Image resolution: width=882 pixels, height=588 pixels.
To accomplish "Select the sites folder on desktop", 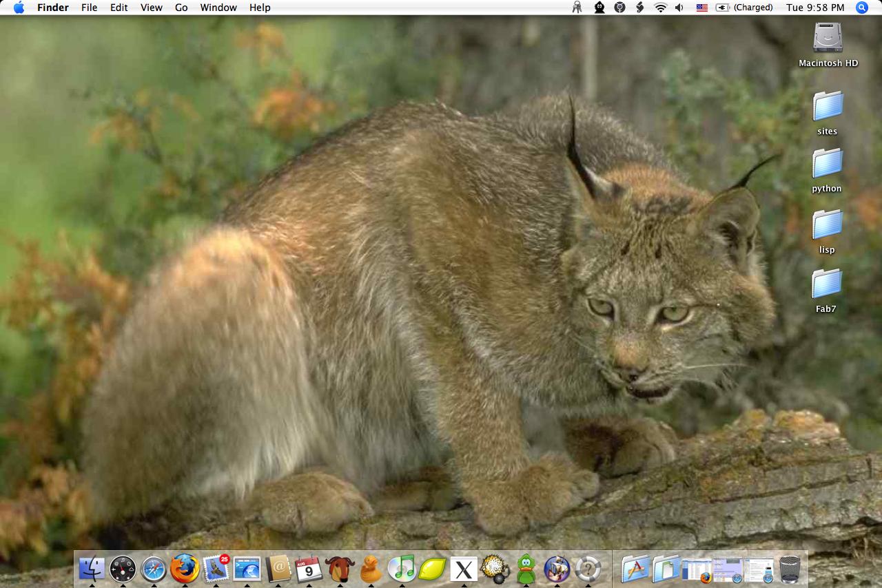I will point(828,106).
